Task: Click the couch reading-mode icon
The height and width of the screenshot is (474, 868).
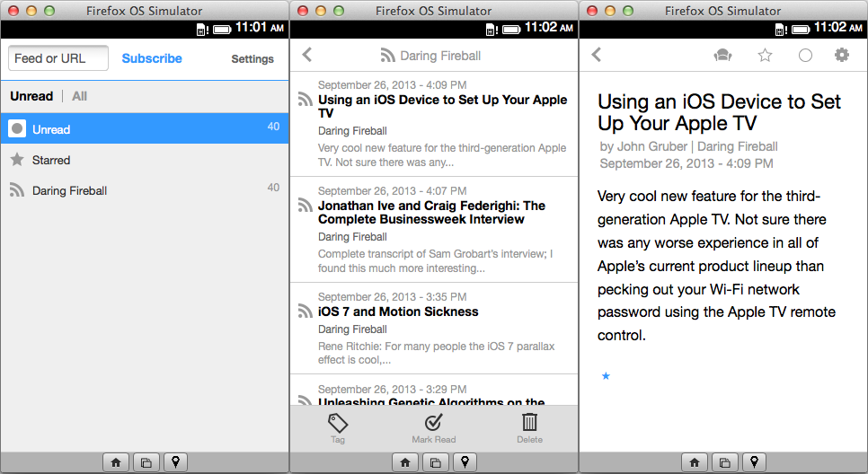Action: (x=722, y=55)
